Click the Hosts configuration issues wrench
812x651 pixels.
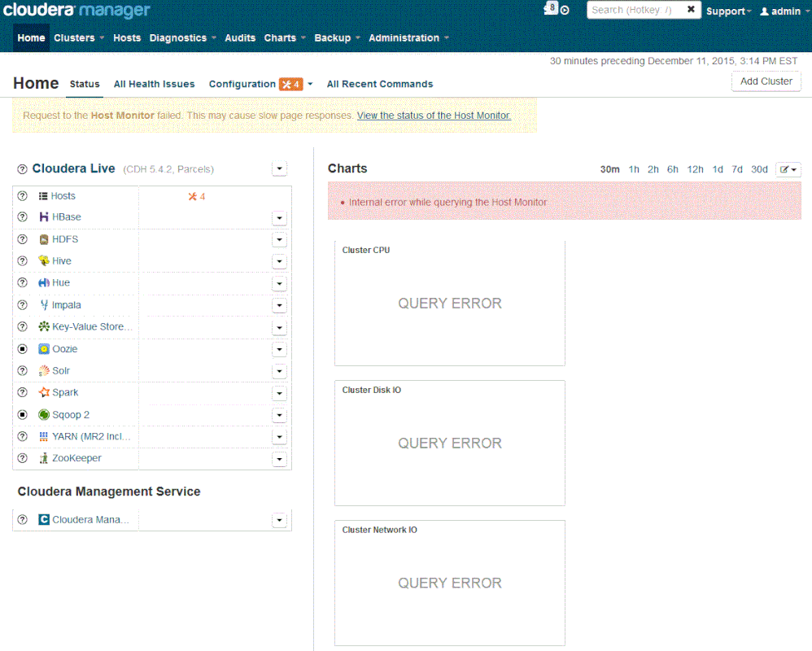pyautogui.click(x=196, y=196)
